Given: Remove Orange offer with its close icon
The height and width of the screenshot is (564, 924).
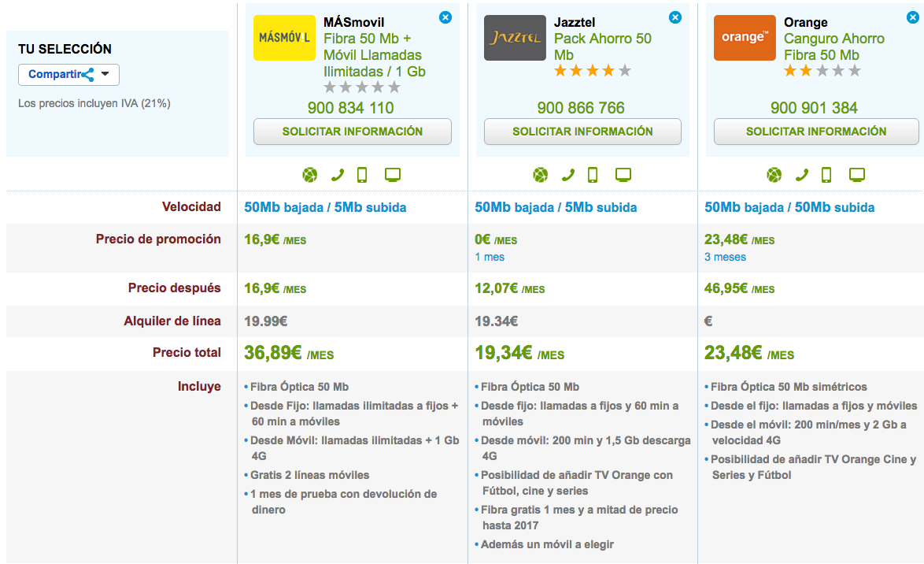Looking at the screenshot, I should click(x=913, y=17).
